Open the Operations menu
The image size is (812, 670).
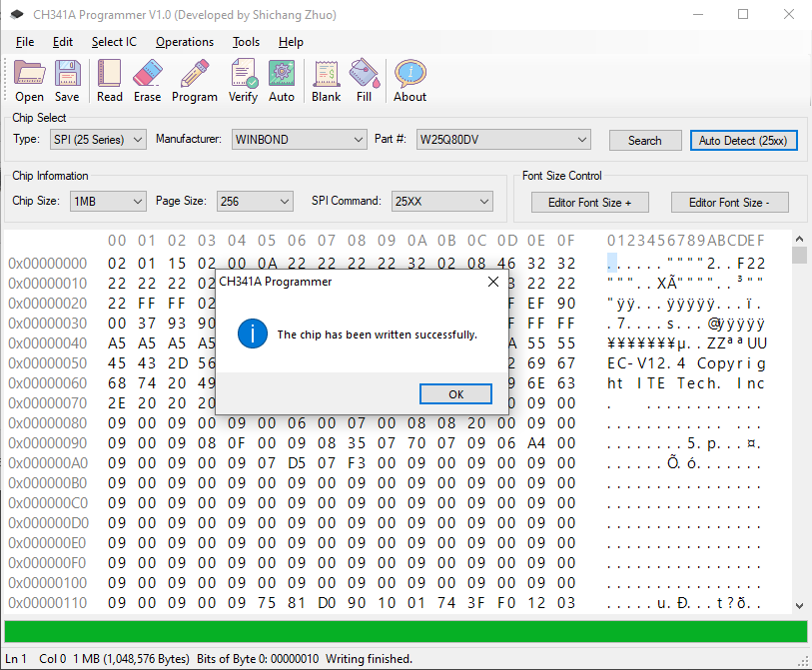185,42
